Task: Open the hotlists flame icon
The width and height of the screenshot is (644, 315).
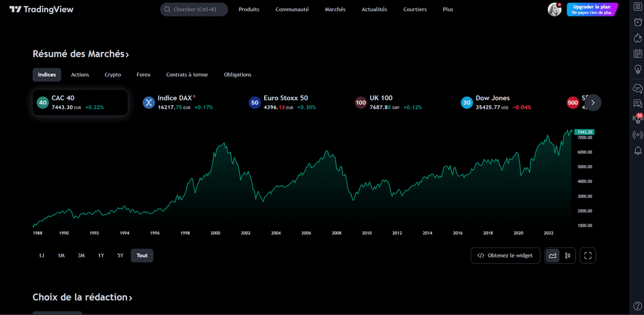Action: (x=638, y=38)
